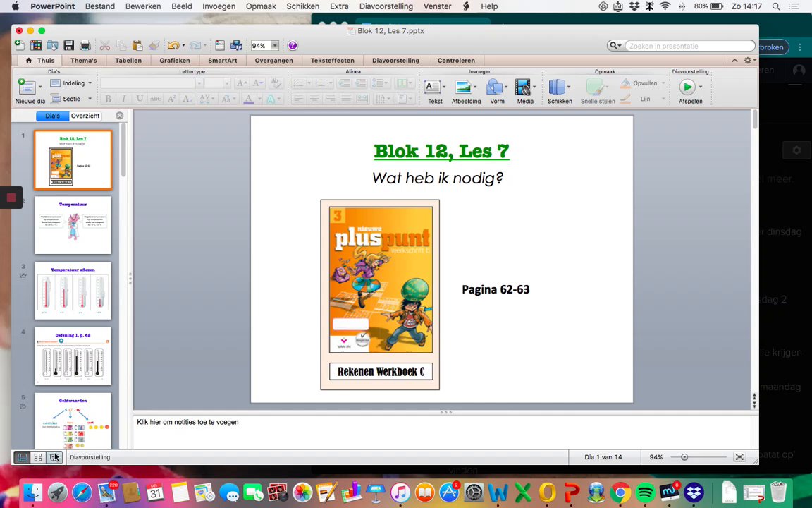
Task: Click the paste clipboard icon
Action: pyautogui.click(x=137, y=45)
